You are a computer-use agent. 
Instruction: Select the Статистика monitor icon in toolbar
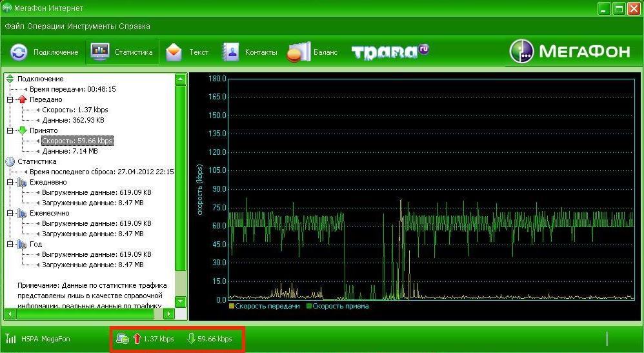click(100, 52)
